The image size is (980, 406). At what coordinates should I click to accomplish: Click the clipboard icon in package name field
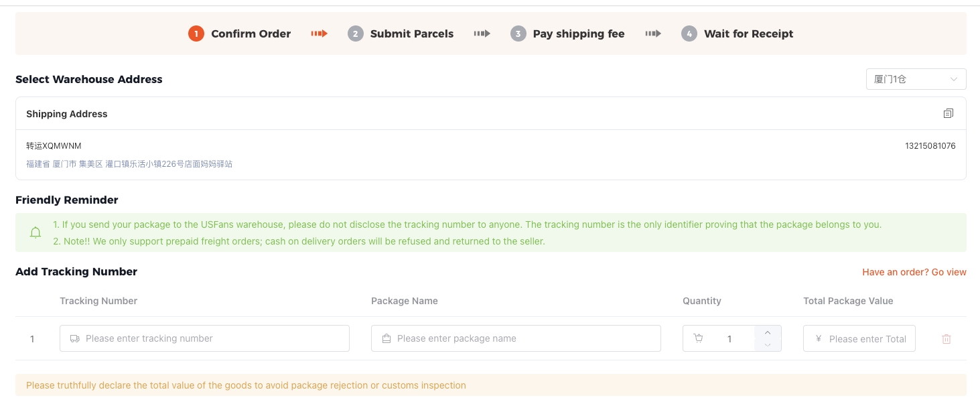pos(386,338)
